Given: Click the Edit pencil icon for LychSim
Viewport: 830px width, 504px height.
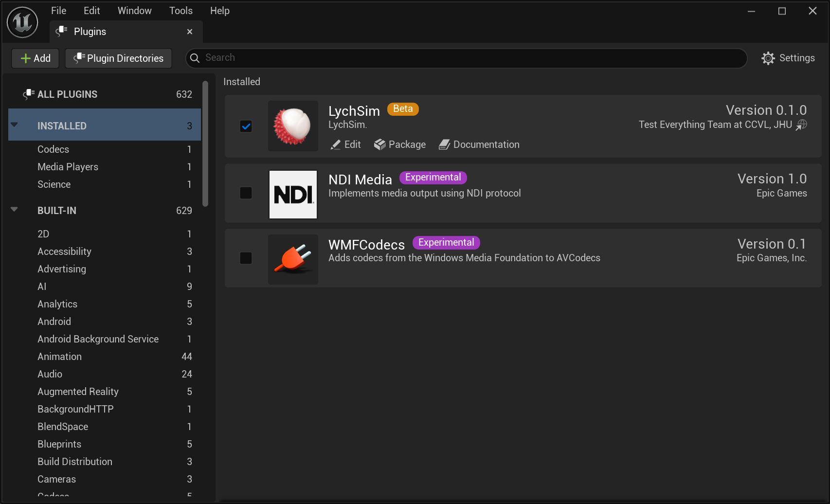Looking at the screenshot, I should tap(336, 144).
